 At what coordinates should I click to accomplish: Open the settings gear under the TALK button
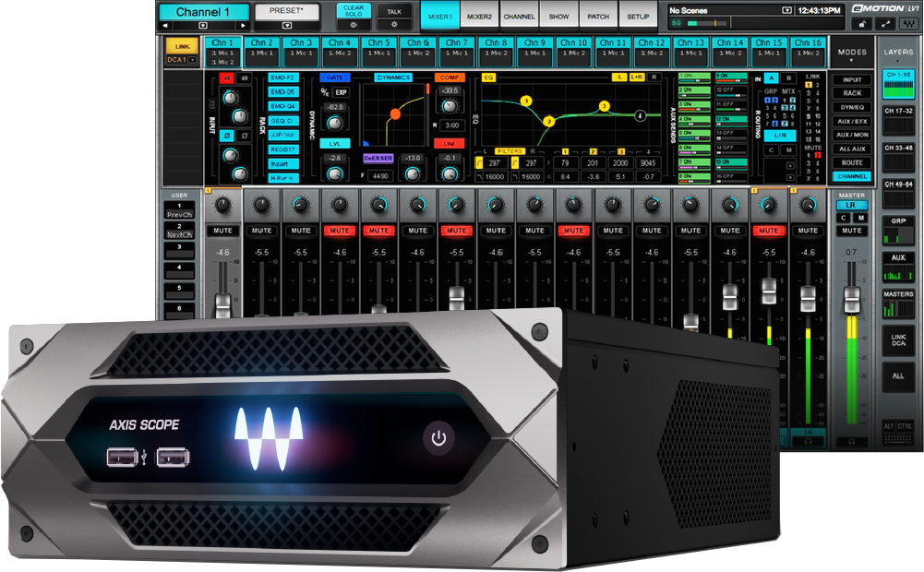click(395, 25)
